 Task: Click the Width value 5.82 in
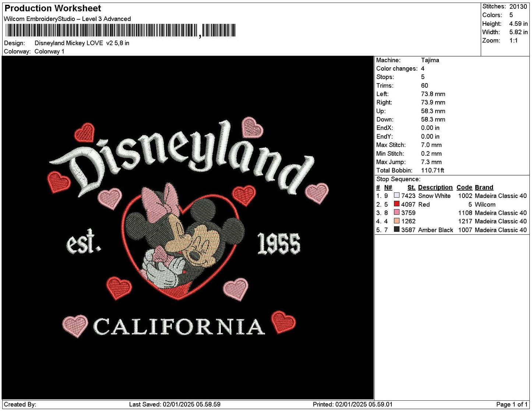click(518, 32)
